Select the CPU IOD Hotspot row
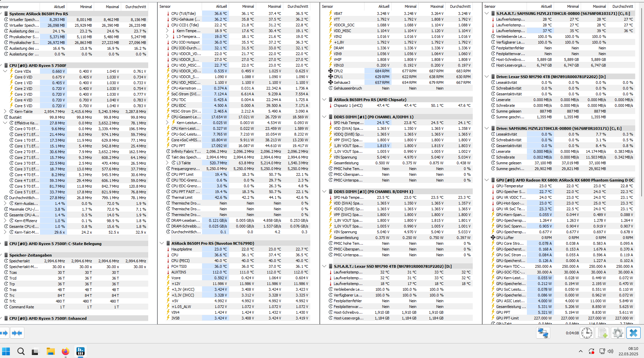 (x=238, y=42)
